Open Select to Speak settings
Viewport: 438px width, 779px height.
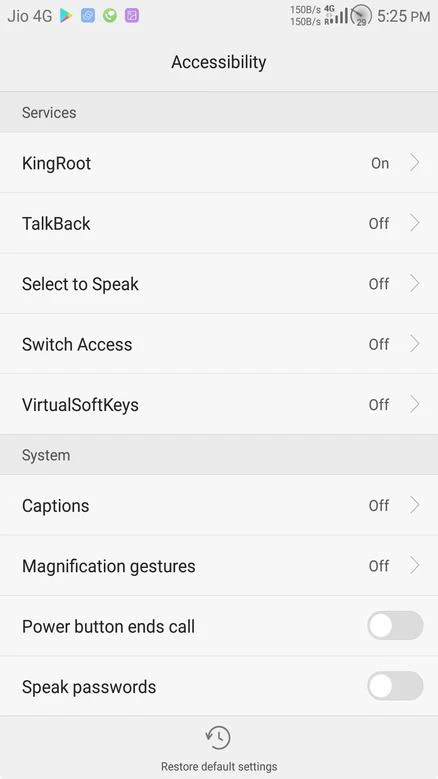click(x=219, y=284)
